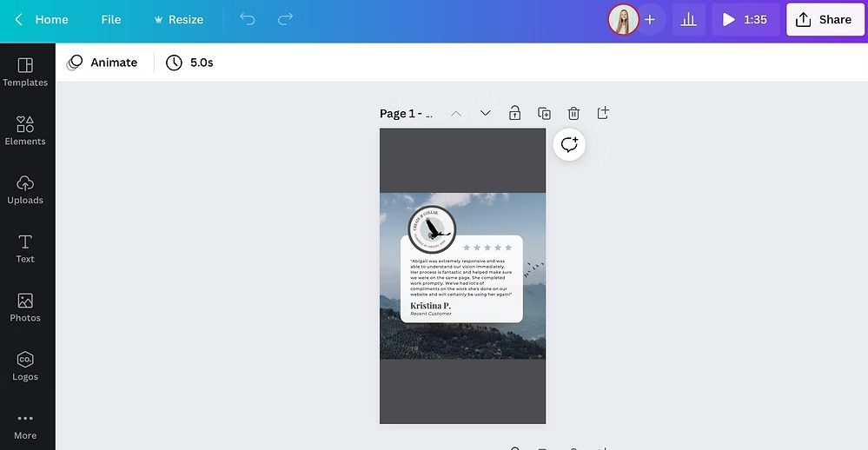This screenshot has width=868, height=450.
Task: Add a collaborator with plus icon
Action: tap(650, 20)
